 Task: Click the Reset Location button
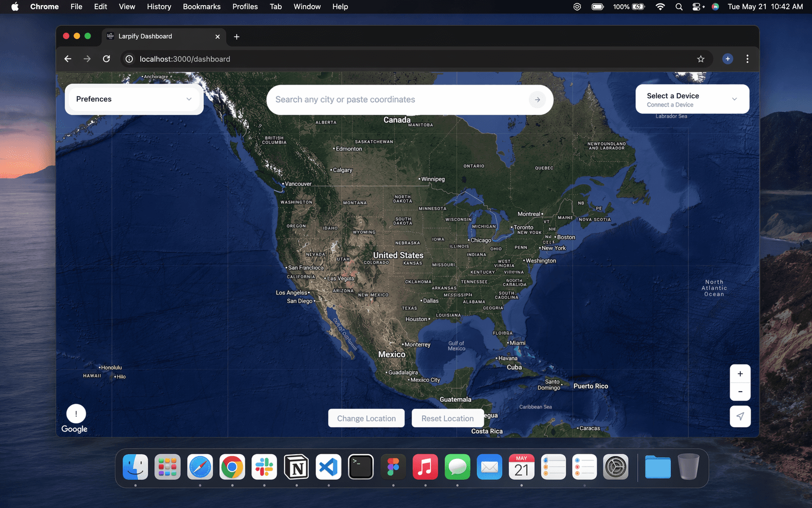point(447,418)
